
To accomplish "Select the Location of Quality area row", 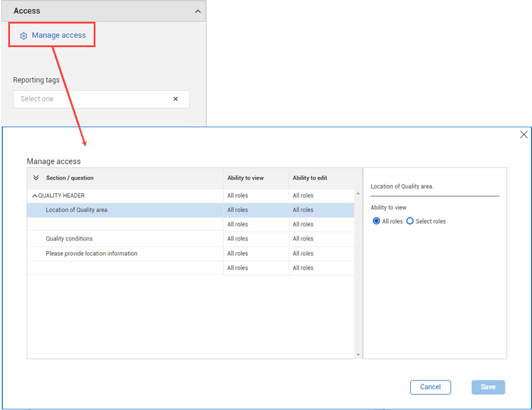I will coord(77,210).
